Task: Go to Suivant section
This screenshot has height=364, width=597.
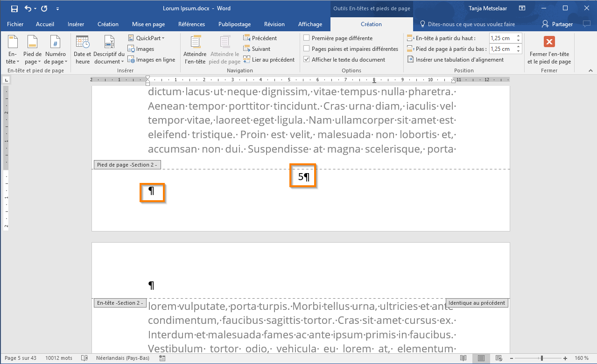Action: pyautogui.click(x=257, y=49)
